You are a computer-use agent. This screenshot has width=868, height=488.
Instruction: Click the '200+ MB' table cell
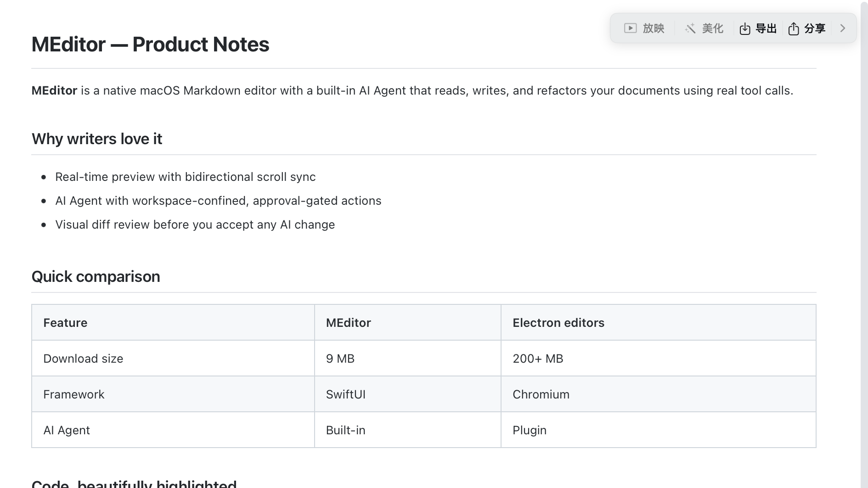[659, 359]
